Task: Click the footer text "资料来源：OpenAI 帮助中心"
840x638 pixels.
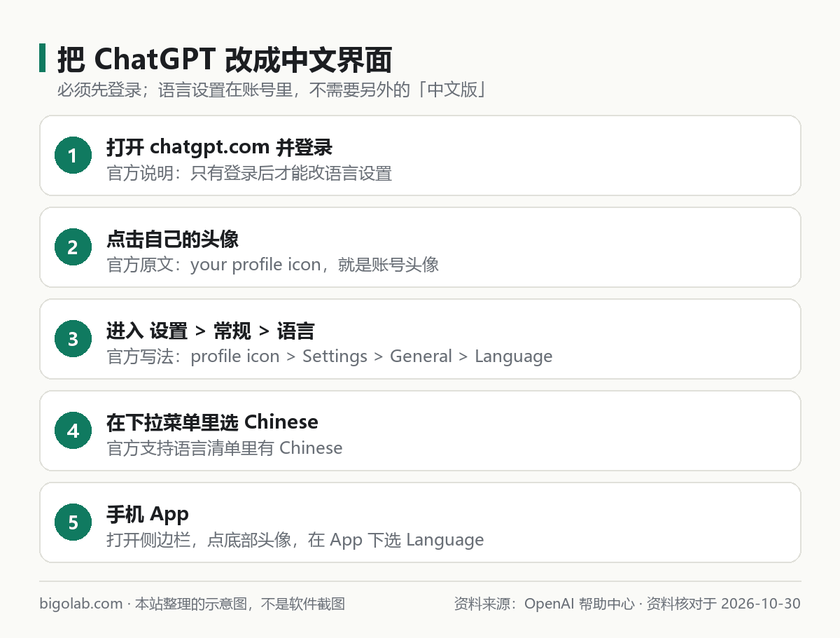Action: tap(544, 604)
